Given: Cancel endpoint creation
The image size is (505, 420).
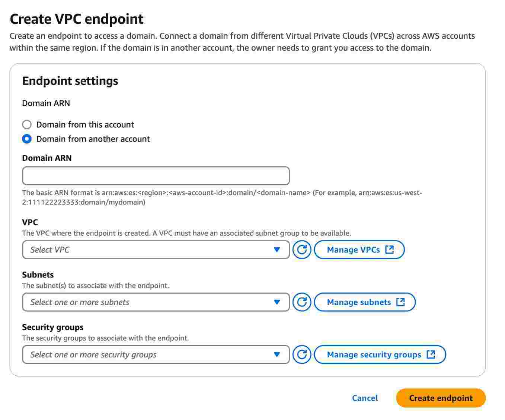Looking at the screenshot, I should click(x=365, y=398).
